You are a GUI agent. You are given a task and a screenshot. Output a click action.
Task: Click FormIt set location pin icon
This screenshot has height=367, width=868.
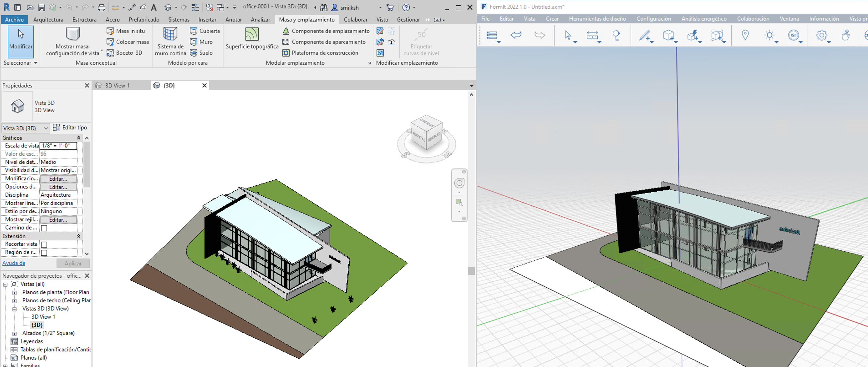pyautogui.click(x=745, y=35)
